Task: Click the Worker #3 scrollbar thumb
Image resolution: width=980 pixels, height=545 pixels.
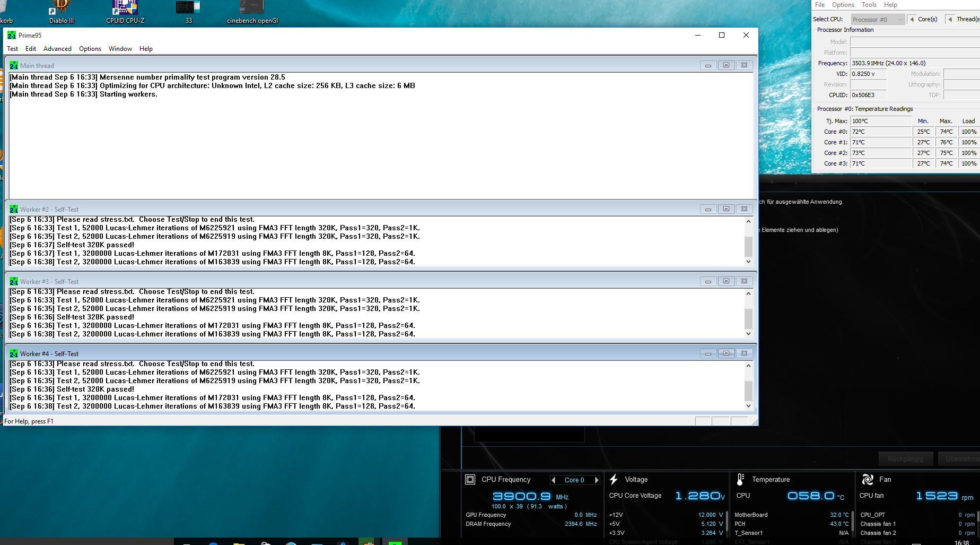Action: pos(748,319)
